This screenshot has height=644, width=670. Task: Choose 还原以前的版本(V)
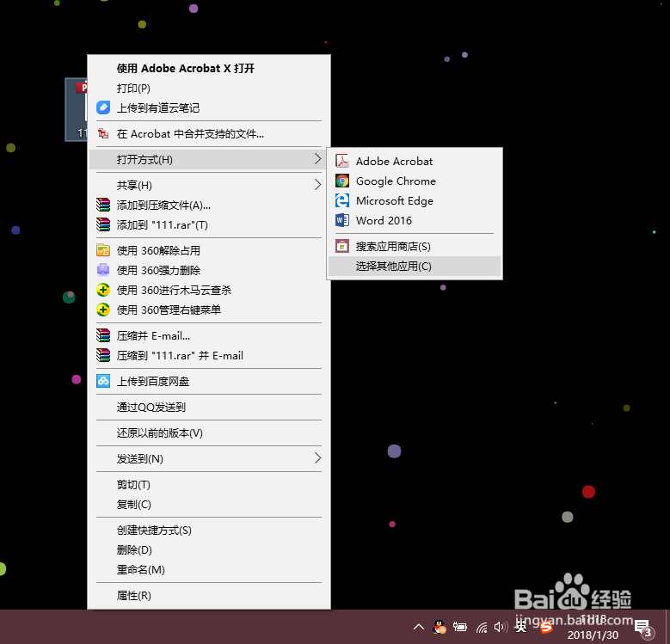pyautogui.click(x=209, y=432)
